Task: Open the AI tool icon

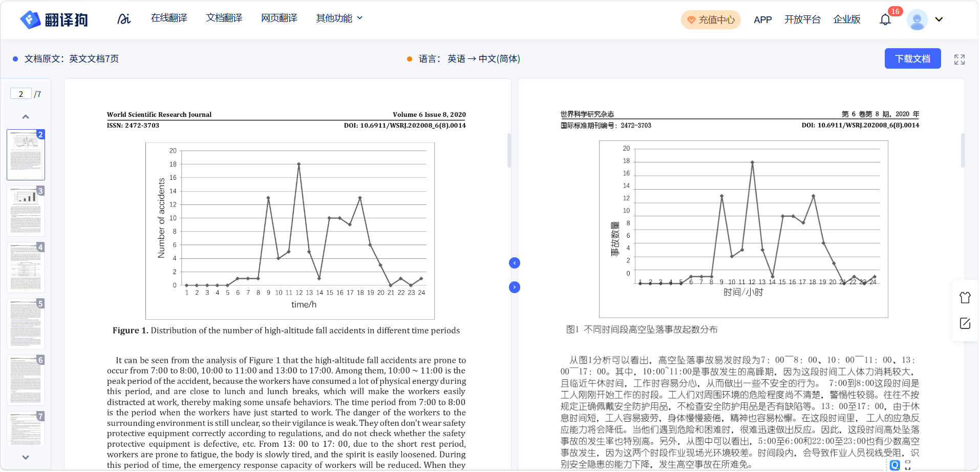Action: (124, 19)
